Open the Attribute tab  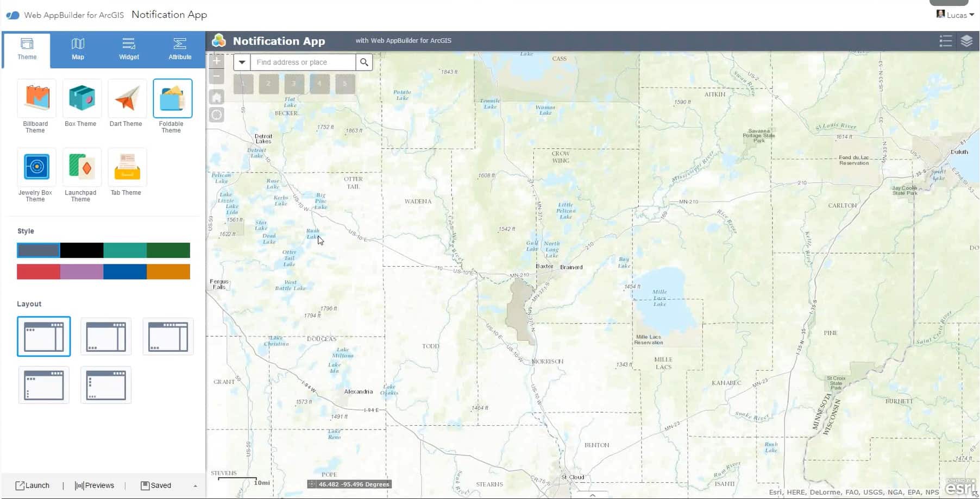point(180,49)
